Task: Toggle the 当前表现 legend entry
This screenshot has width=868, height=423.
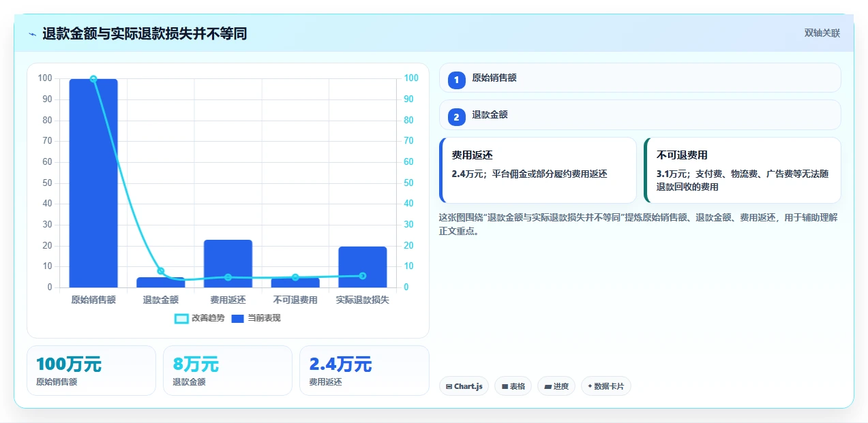Action: [256, 318]
